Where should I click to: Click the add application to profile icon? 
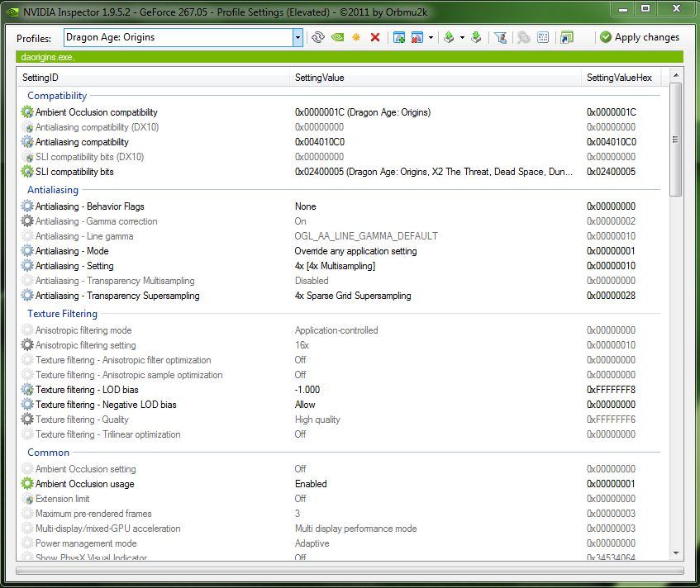point(398,37)
